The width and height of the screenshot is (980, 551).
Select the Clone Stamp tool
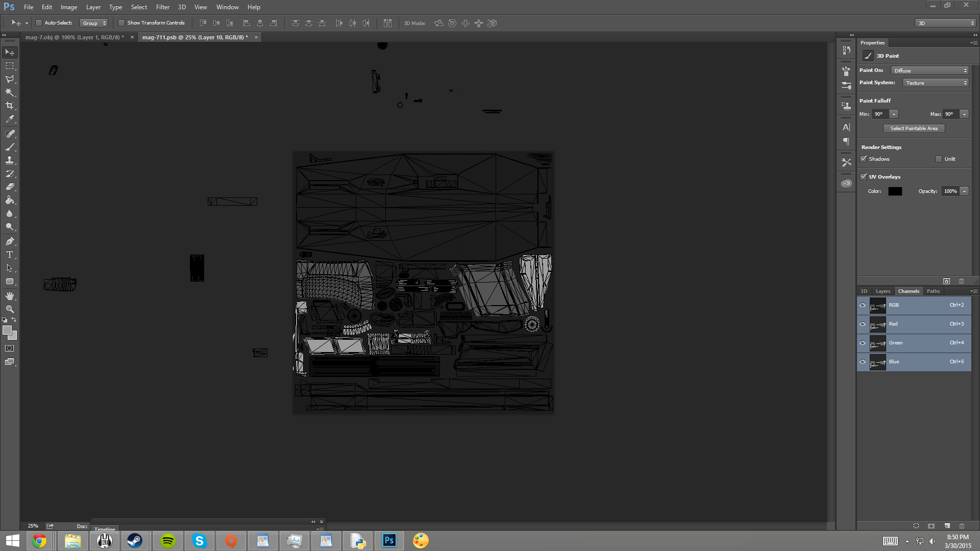pos(10,160)
